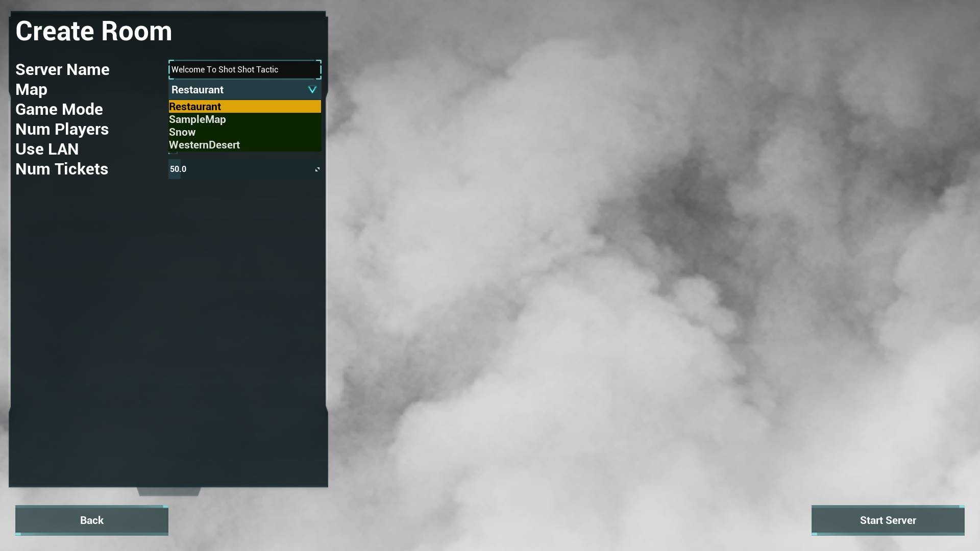This screenshot has width=980, height=551.
Task: Select Restaurant from the map list
Action: (x=244, y=107)
